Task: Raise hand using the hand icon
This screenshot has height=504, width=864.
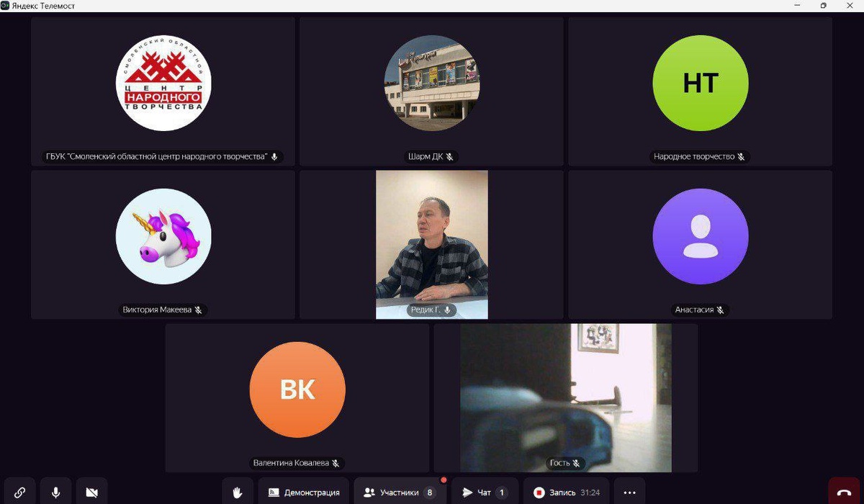Action: (238, 492)
